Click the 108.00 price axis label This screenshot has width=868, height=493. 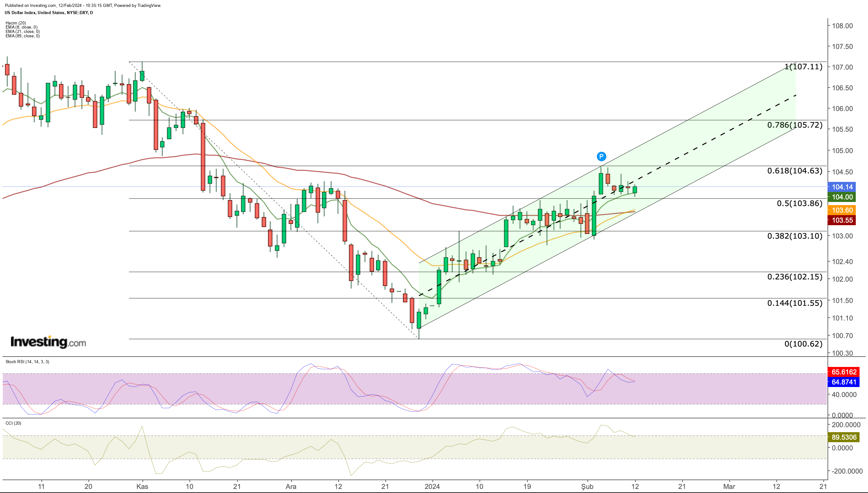pos(842,26)
